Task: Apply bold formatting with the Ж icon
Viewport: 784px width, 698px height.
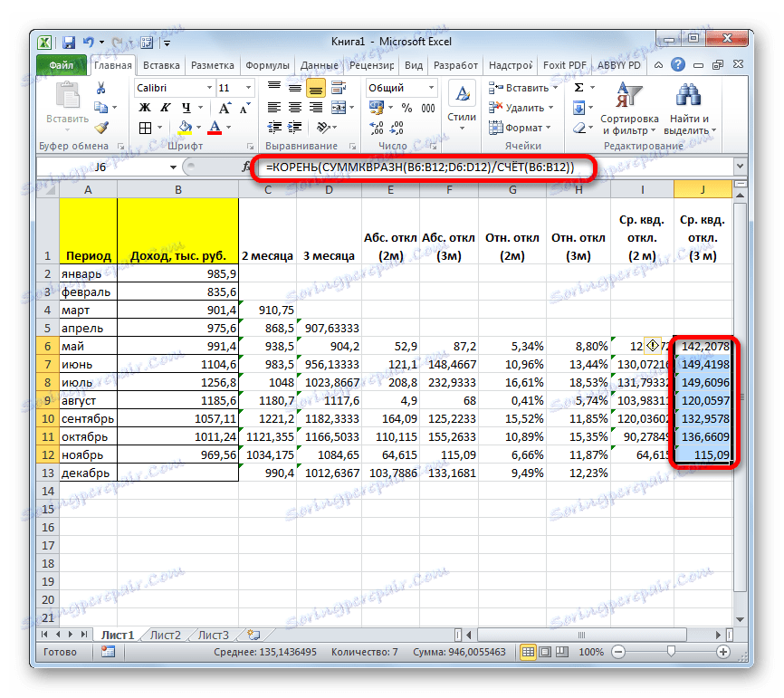Action: pos(143,107)
